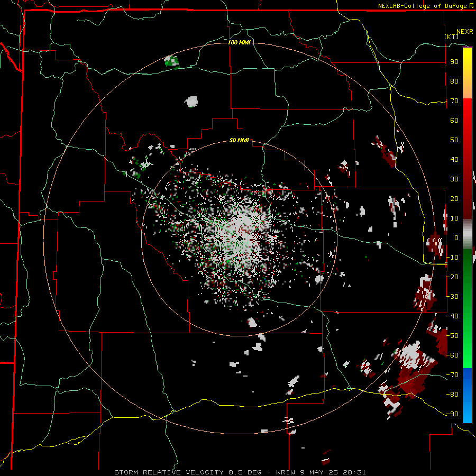The image size is (476, 476).
Task: Click the 50 NMI range ring label
Action: [239, 140]
